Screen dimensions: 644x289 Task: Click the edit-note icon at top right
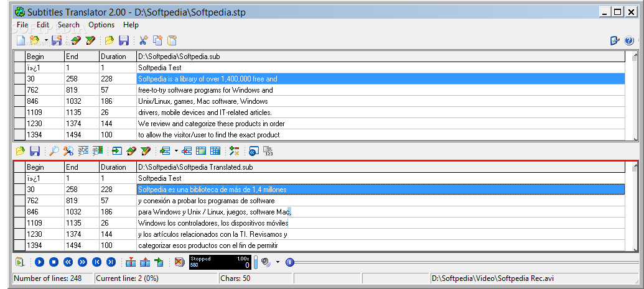point(615,40)
